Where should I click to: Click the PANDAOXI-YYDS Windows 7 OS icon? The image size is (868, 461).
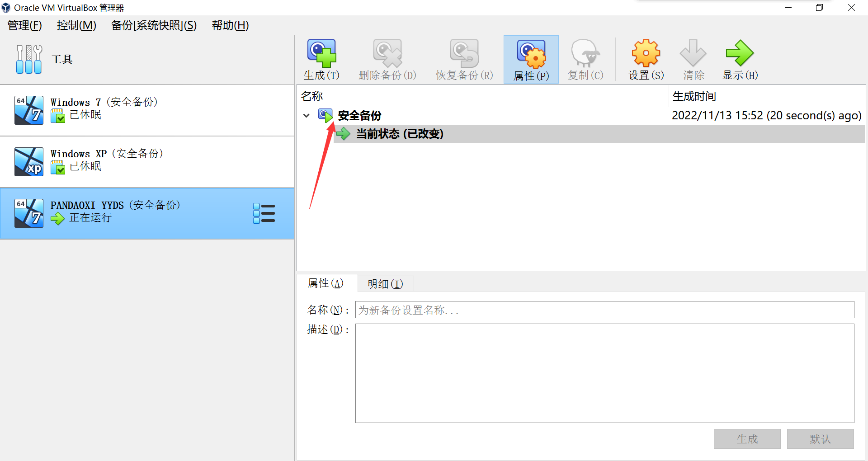tap(29, 213)
